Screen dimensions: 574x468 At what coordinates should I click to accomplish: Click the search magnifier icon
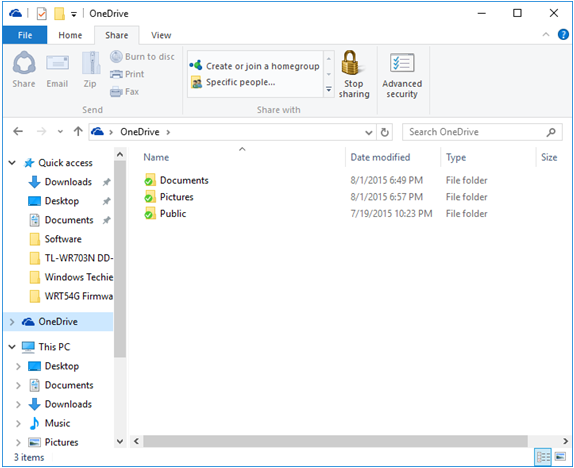coord(551,132)
